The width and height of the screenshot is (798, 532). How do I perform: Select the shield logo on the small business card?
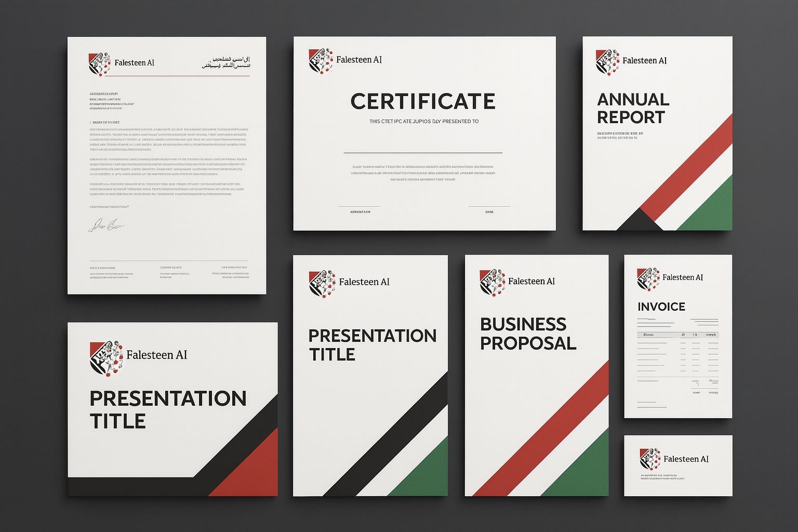tap(650, 459)
